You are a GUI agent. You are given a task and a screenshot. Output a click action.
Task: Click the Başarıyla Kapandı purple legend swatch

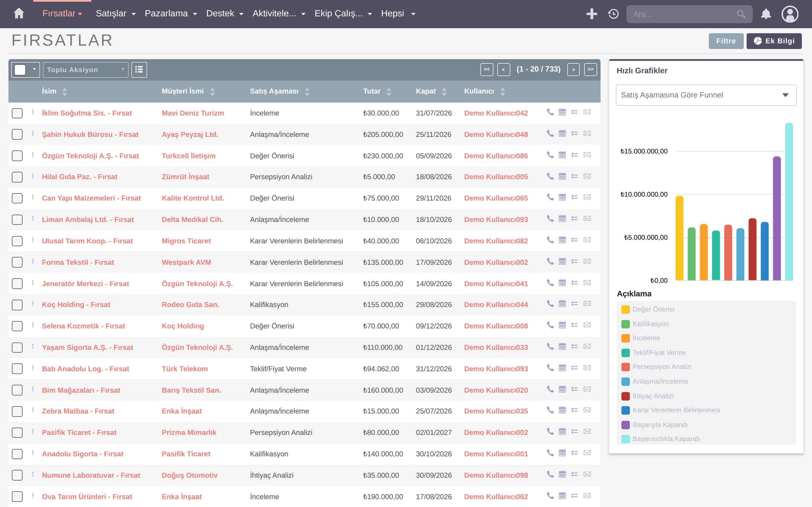point(625,425)
